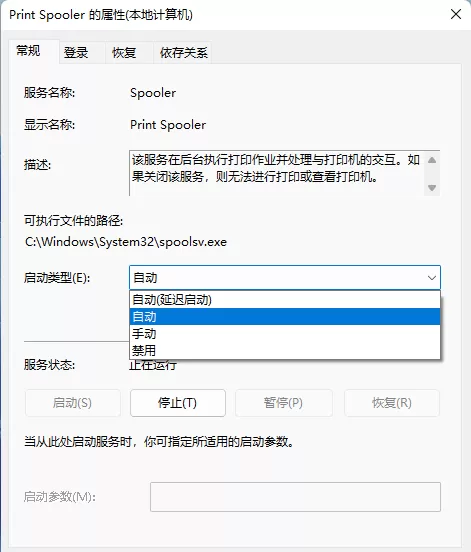Collapse the 启动类型 dropdown chevron
Image resolution: width=471 pixels, height=552 pixels.
click(x=432, y=278)
